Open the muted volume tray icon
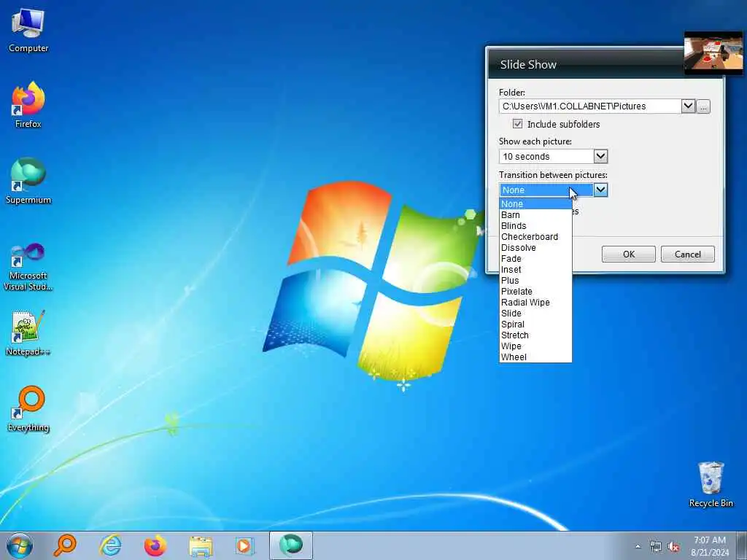 pyautogui.click(x=673, y=546)
